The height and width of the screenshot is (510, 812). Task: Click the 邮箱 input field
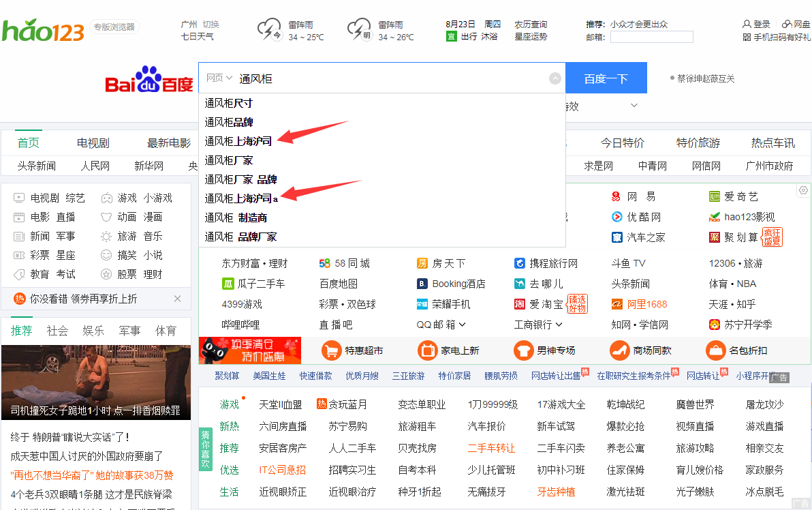coord(651,37)
